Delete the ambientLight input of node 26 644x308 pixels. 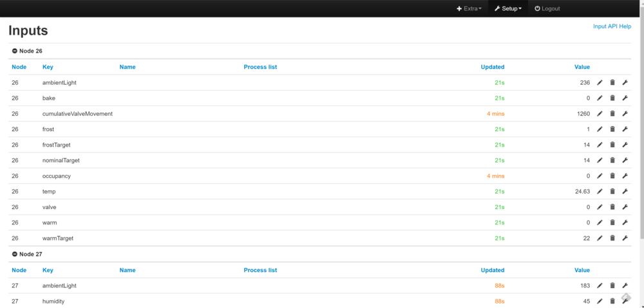[x=612, y=82]
